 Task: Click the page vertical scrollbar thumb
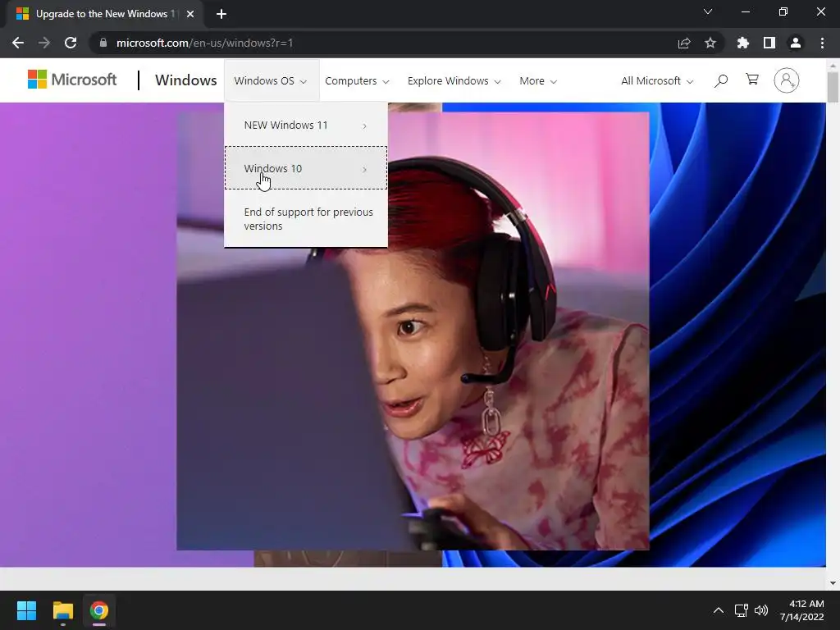tap(833, 85)
